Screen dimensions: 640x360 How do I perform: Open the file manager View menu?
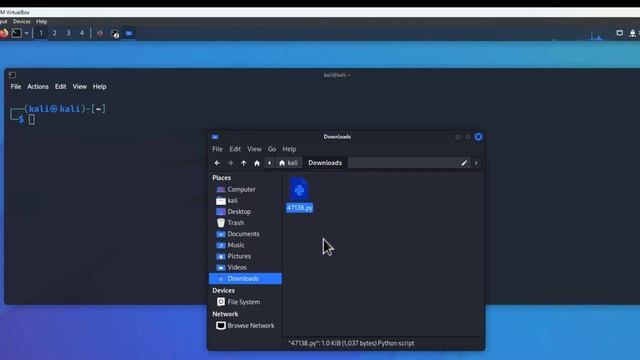pos(254,149)
